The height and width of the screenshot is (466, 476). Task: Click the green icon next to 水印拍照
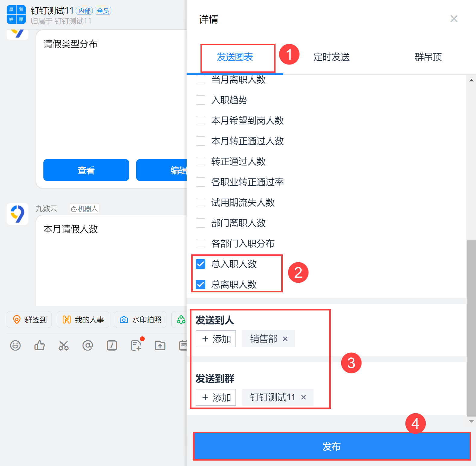(181, 320)
